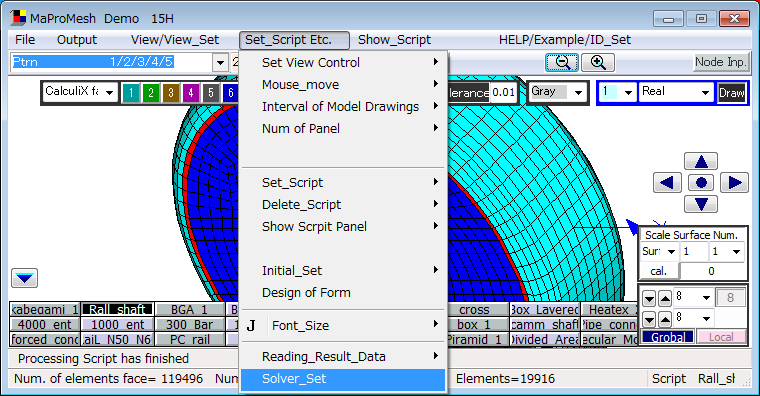Open the Real value type dropdown

point(705,92)
